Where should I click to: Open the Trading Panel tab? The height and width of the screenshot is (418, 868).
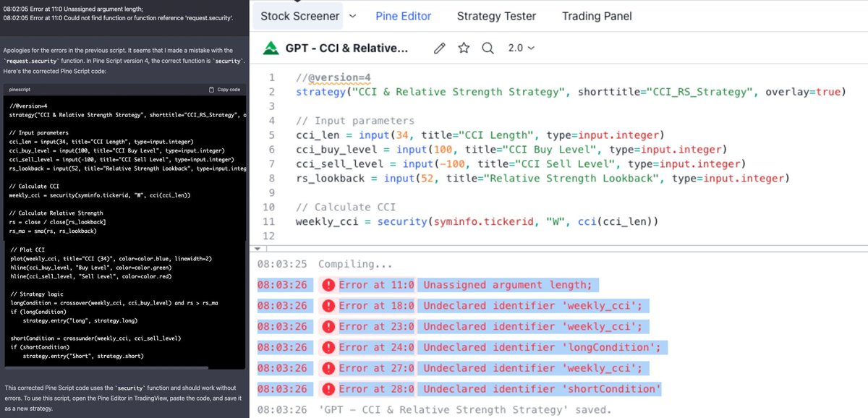tap(597, 15)
